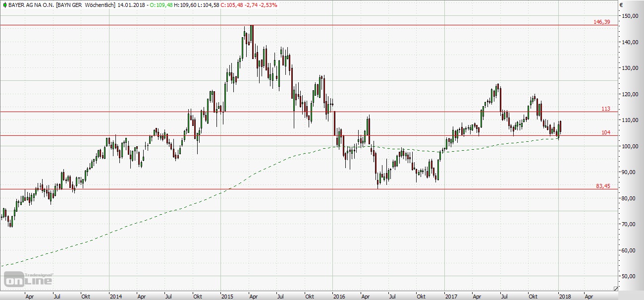The height and width of the screenshot is (300, 644).
Task: Click the open value 'O:109,48'
Action: click(161, 5)
